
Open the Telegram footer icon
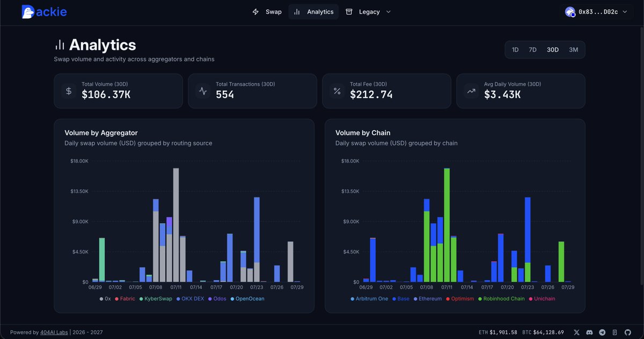pyautogui.click(x=602, y=333)
